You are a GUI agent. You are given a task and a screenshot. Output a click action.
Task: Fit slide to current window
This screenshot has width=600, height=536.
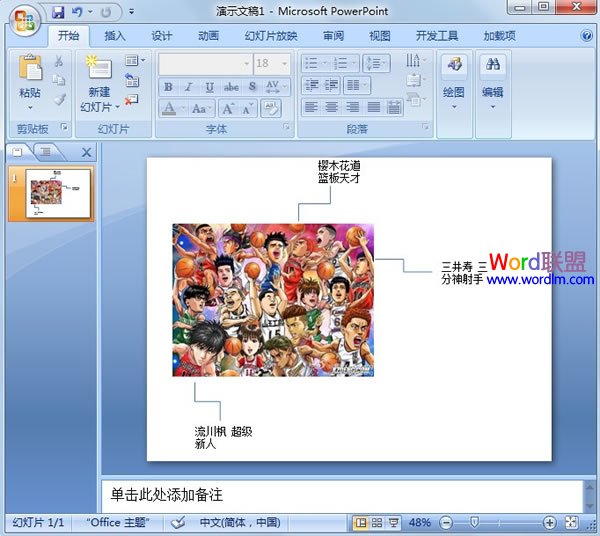pyautogui.click(x=571, y=522)
